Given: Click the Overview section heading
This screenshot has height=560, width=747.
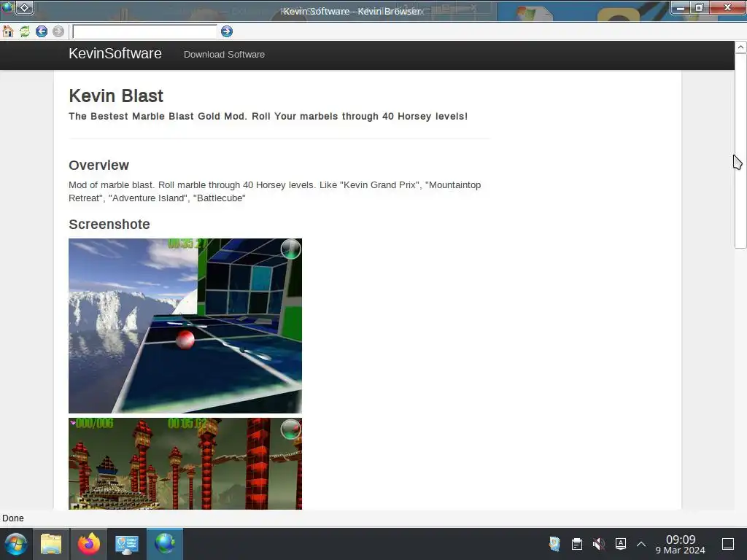Looking at the screenshot, I should (99, 166).
